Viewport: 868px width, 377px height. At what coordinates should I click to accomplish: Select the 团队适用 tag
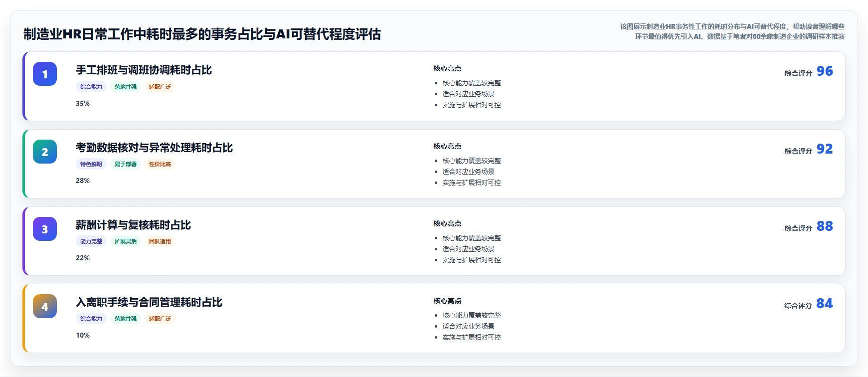[x=160, y=241]
